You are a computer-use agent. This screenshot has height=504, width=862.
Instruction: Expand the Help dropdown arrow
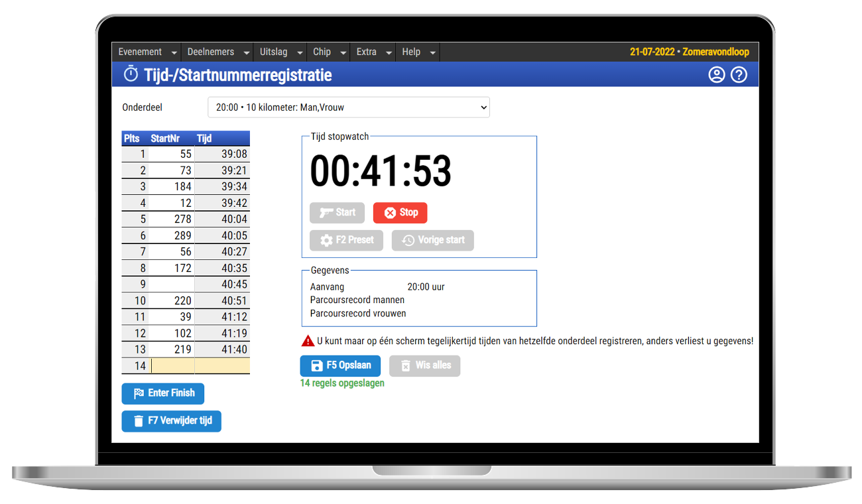click(x=432, y=53)
